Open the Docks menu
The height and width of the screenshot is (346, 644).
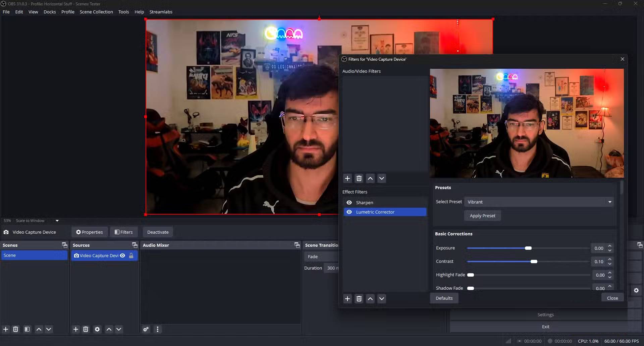50,12
